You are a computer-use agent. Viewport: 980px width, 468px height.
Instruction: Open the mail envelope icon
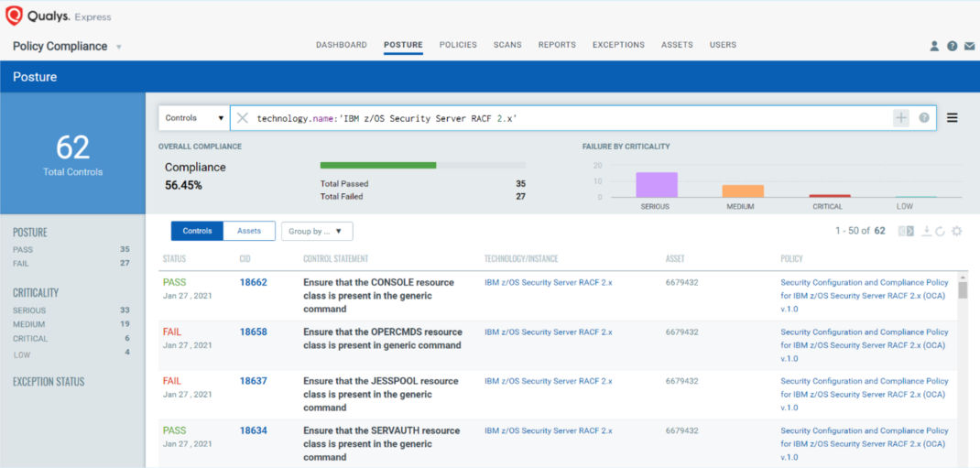click(969, 46)
